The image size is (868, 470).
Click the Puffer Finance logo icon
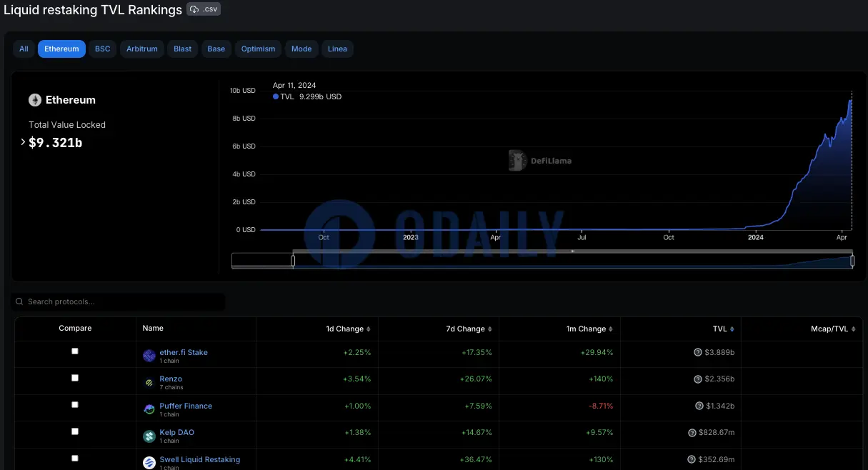[149, 409]
